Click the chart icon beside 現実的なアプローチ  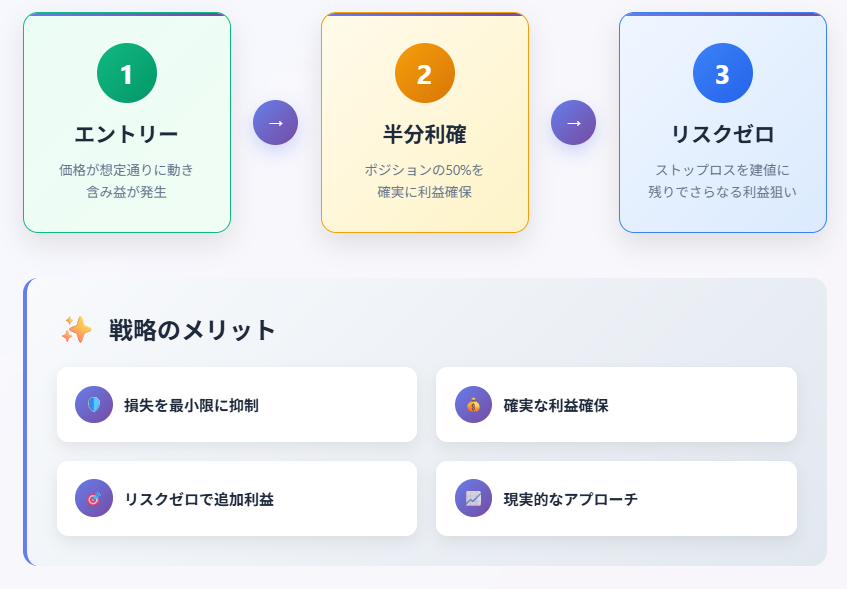(x=473, y=498)
